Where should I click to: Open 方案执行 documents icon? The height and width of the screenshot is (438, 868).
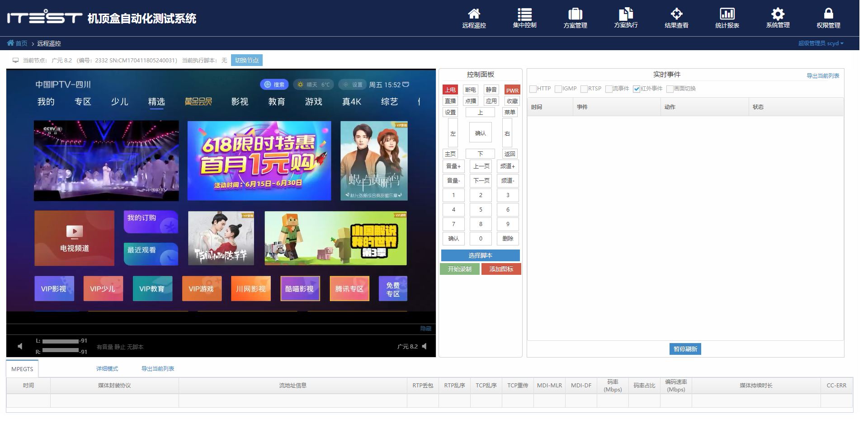coord(626,18)
